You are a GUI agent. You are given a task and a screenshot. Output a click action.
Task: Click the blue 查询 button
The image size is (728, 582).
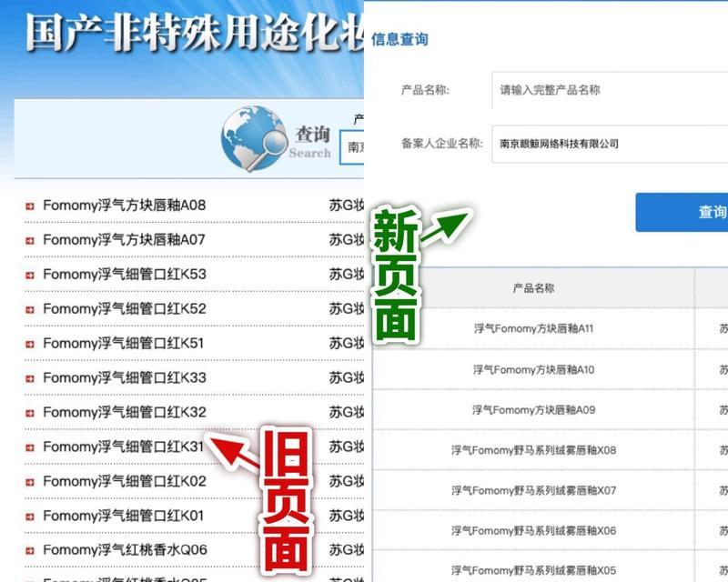682,213
